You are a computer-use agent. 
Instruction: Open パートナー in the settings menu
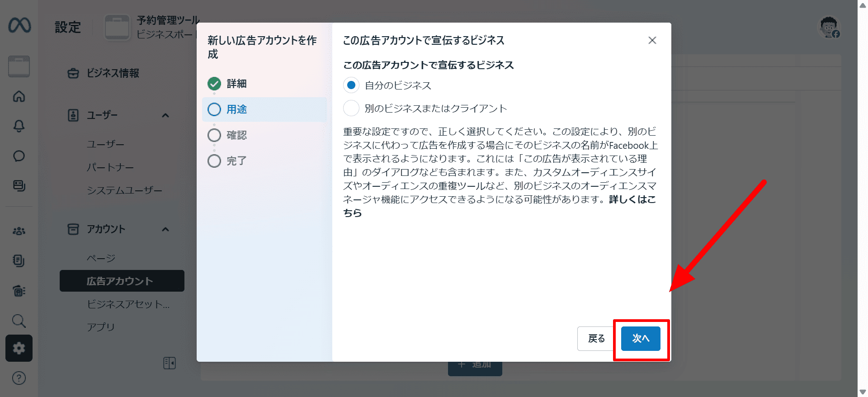tap(110, 167)
